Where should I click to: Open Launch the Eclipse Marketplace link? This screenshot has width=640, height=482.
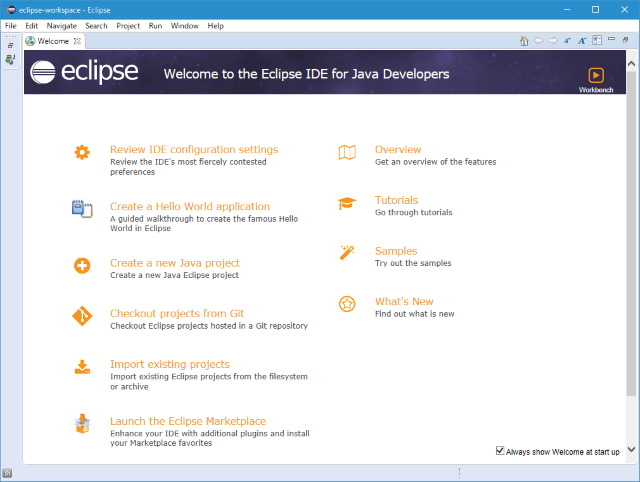188,421
